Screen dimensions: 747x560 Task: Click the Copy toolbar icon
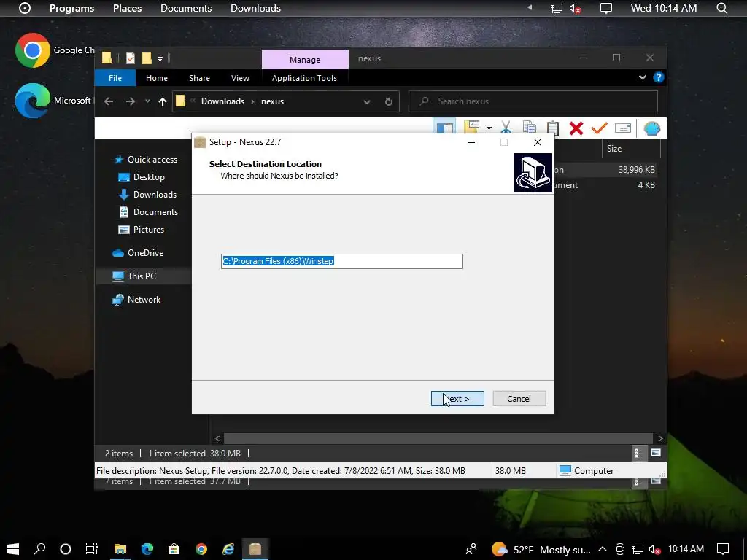(x=529, y=128)
